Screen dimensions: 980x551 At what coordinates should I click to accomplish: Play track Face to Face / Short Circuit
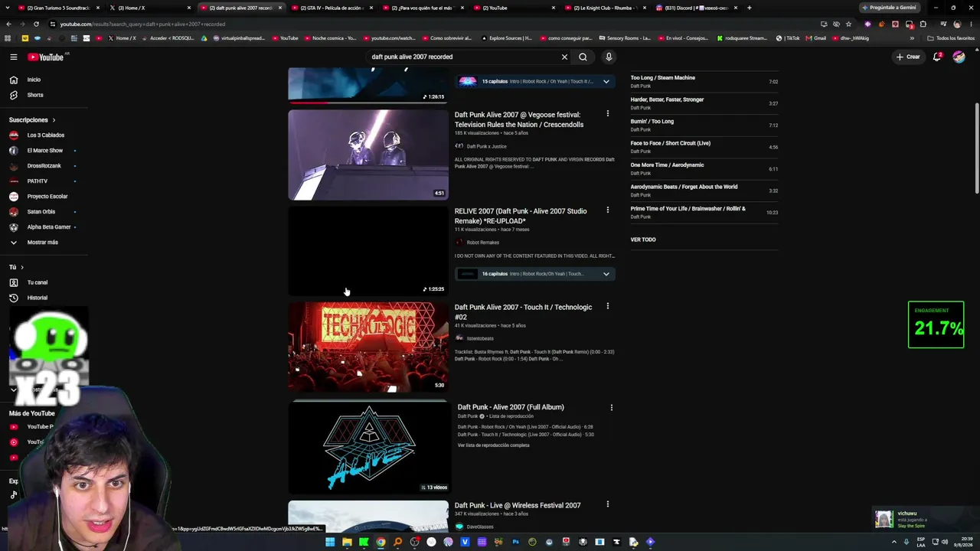point(704,147)
